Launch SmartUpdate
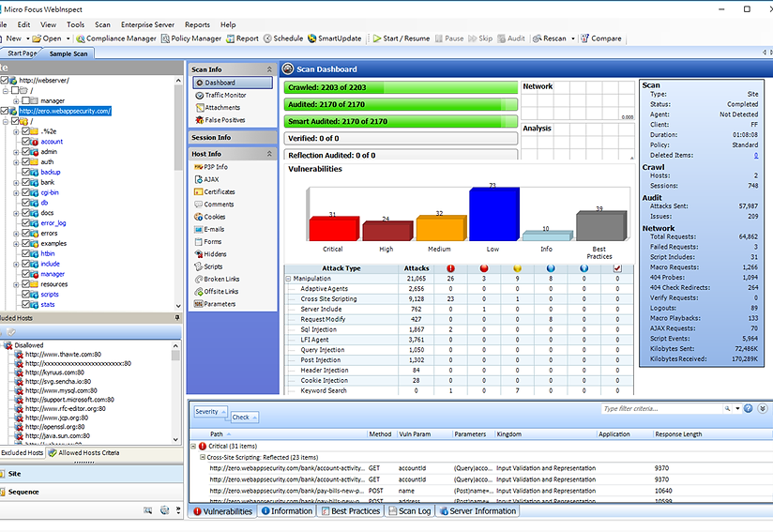Image resolution: width=773 pixels, height=532 pixels. point(334,38)
